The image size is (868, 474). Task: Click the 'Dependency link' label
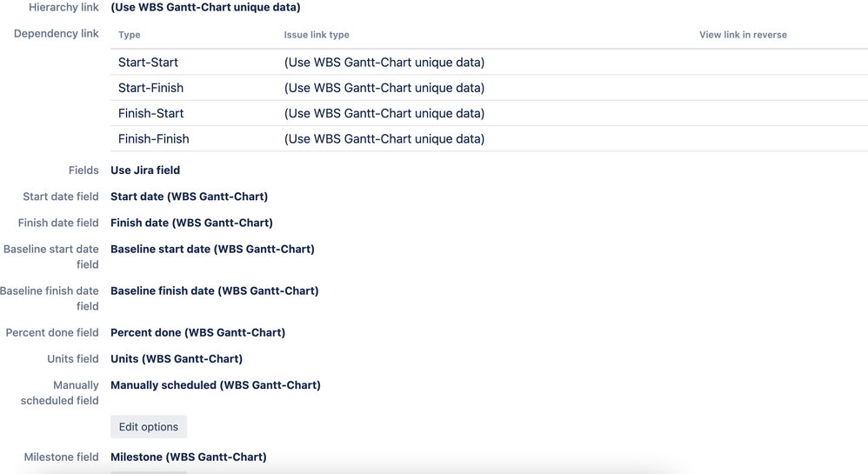pyautogui.click(x=56, y=33)
